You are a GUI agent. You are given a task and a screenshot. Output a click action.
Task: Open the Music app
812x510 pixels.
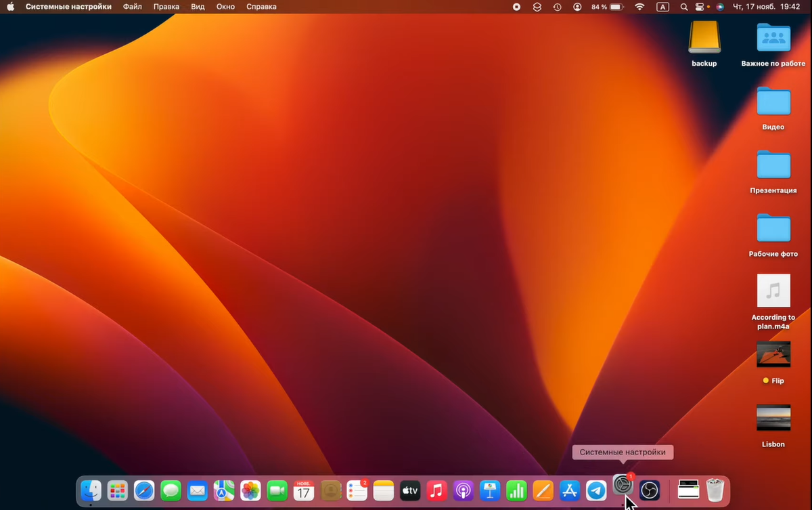click(436, 490)
